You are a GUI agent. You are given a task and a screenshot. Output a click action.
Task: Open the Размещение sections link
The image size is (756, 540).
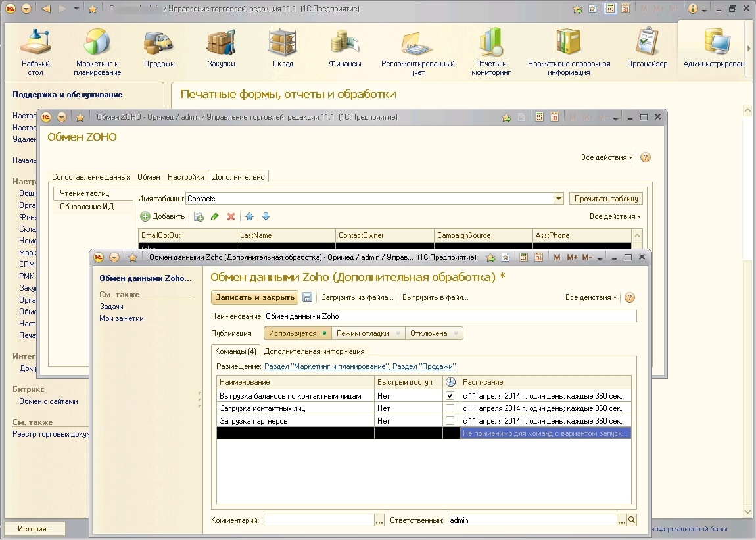click(x=360, y=366)
